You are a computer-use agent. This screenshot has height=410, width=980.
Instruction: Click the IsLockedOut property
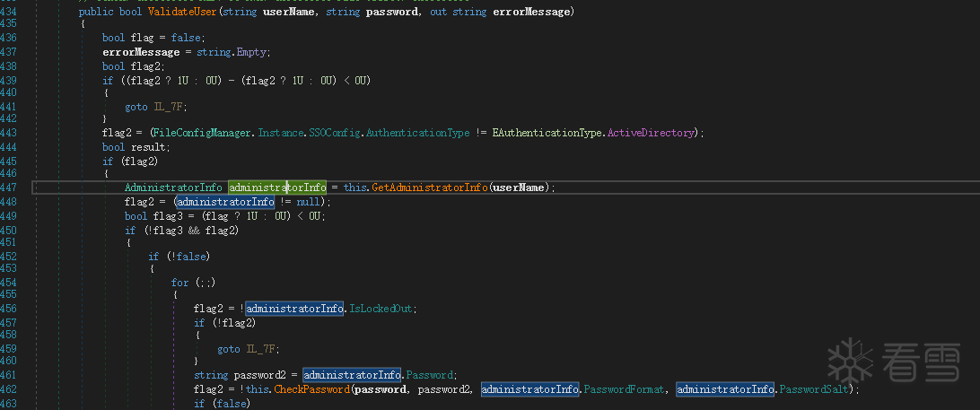381,309
